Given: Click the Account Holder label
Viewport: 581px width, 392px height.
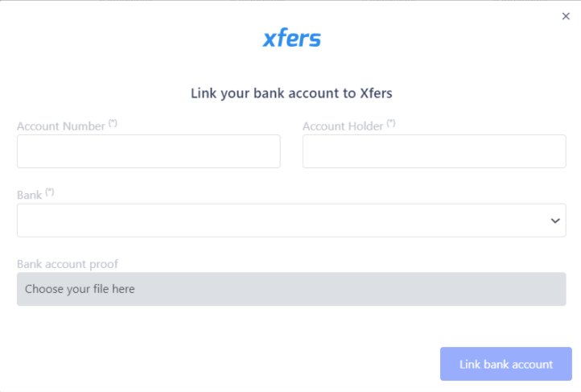Looking at the screenshot, I should (x=343, y=126).
